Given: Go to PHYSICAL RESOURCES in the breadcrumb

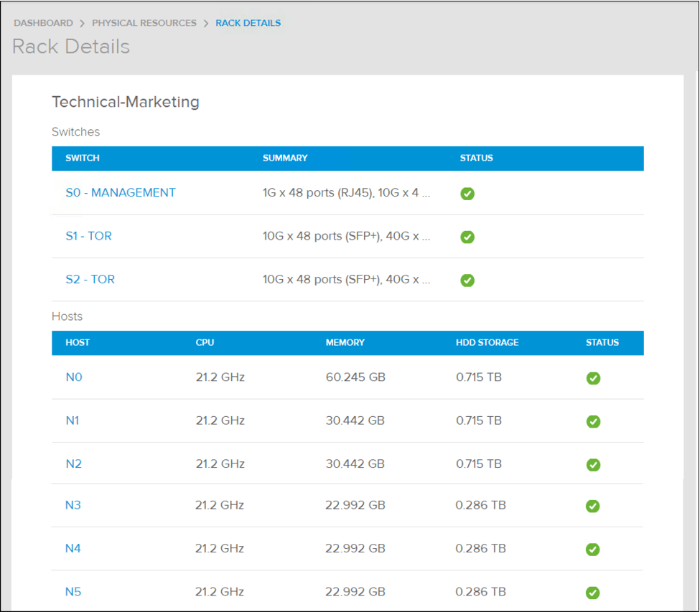Looking at the screenshot, I should tap(144, 22).
